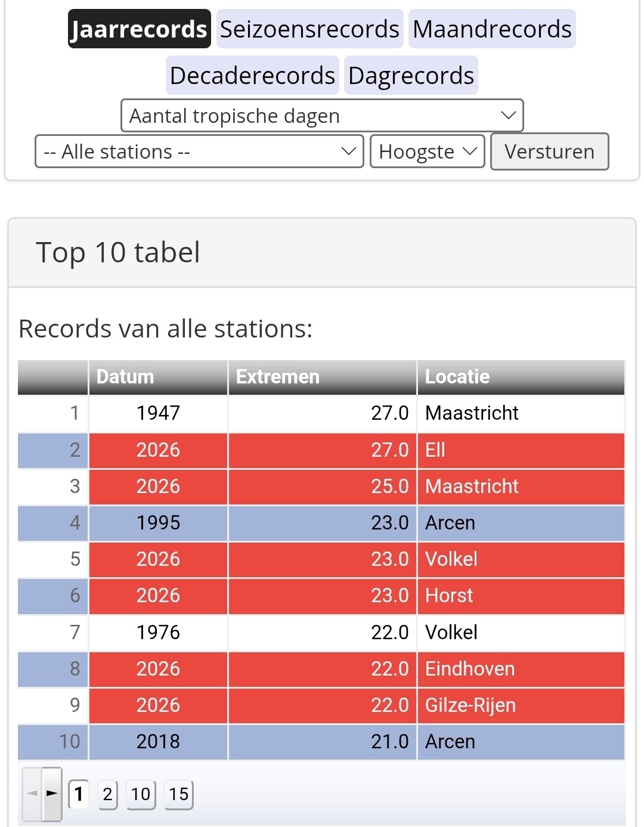The image size is (644, 827).
Task: Go to page 2 of results
Action: (x=107, y=794)
